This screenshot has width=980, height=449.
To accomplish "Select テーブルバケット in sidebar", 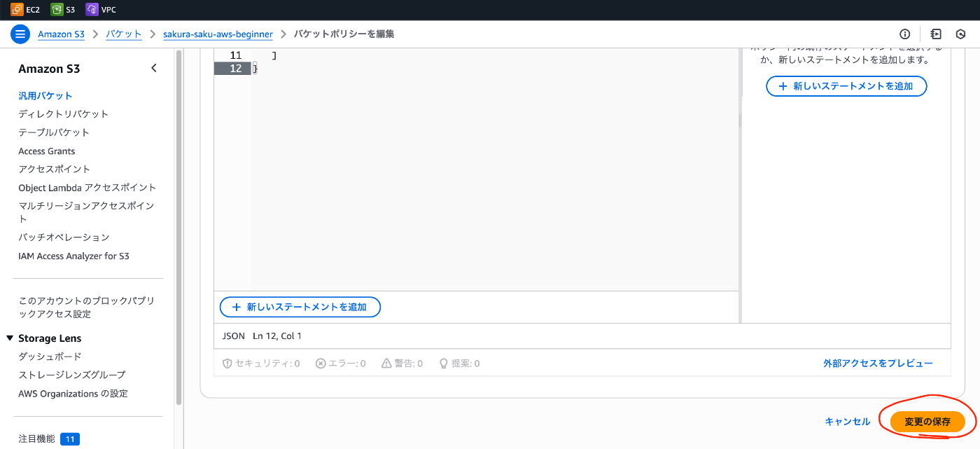I will click(54, 132).
